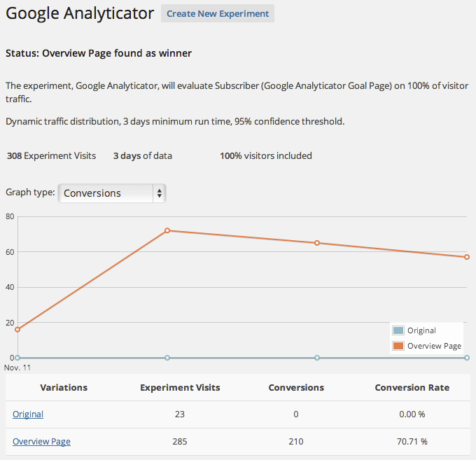Open the Overview Page variation link
Image resolution: width=476 pixels, height=460 pixels.
[x=41, y=442]
